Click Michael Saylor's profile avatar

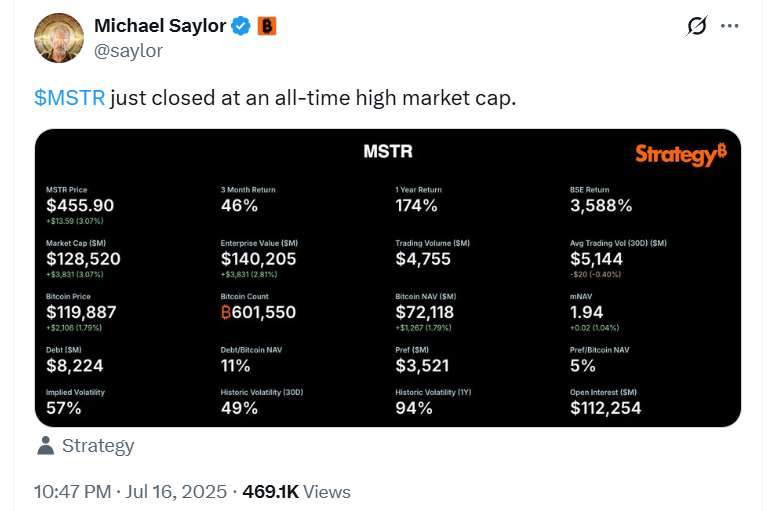tap(58, 38)
